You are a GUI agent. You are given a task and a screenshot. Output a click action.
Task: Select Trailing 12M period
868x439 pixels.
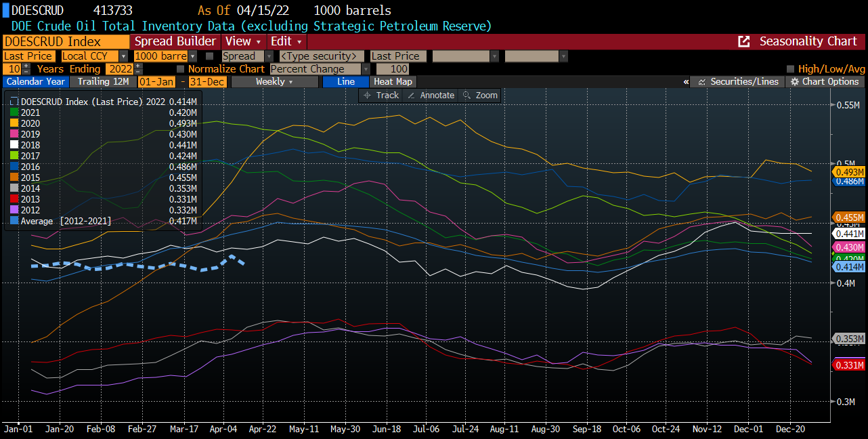point(103,82)
